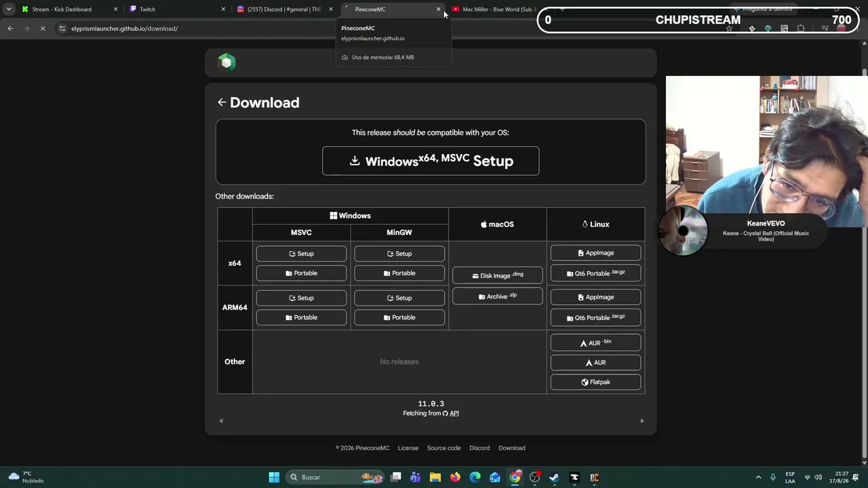Open the License footer link

[x=408, y=448]
